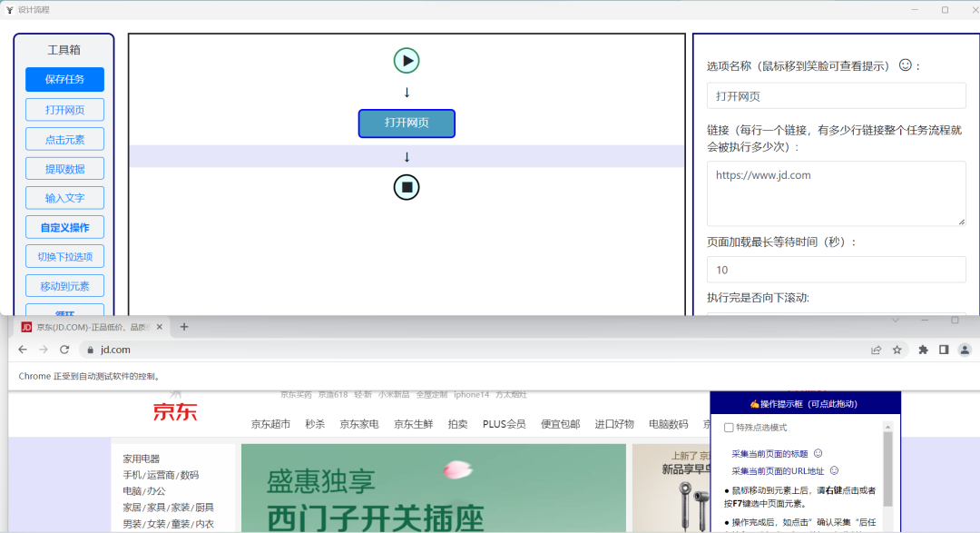
Task: Click the 移动到元素 toolbox button
Action: click(x=65, y=286)
